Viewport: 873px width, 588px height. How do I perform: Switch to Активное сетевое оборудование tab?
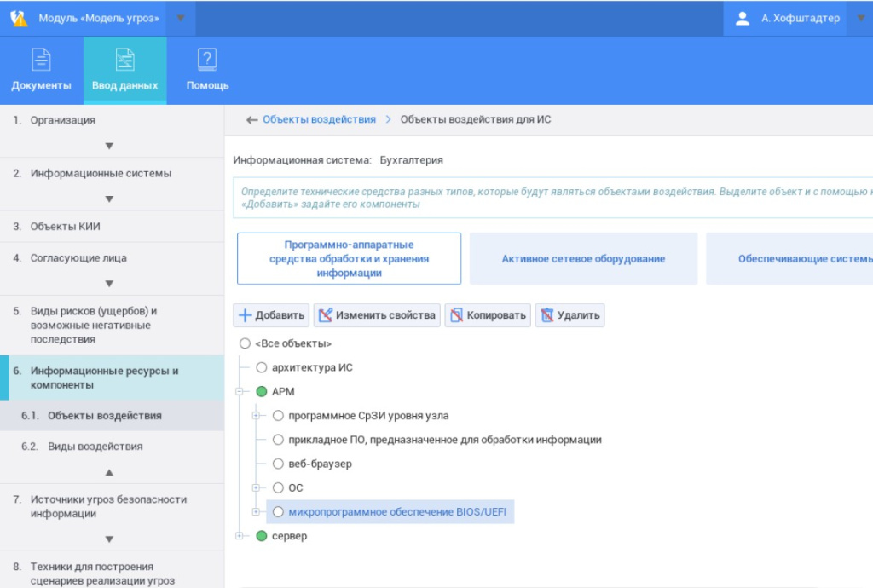coord(583,259)
